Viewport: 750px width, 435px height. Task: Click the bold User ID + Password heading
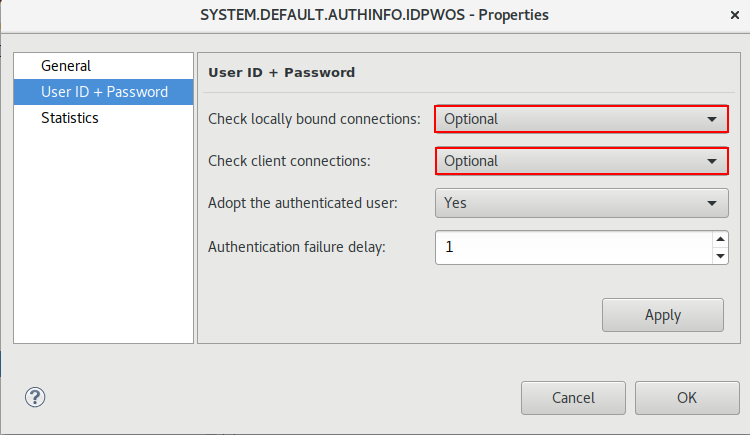coord(281,73)
